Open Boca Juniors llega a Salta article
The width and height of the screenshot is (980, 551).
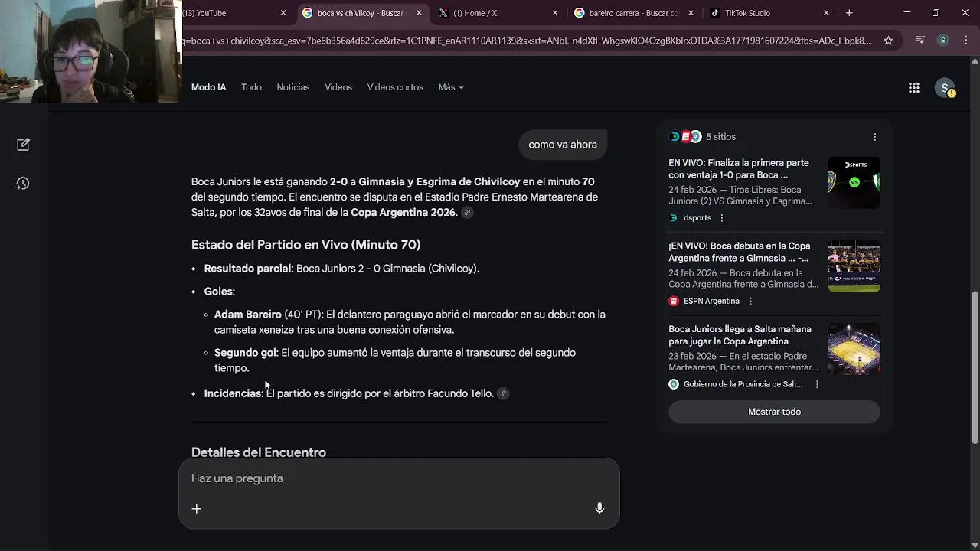[x=740, y=335]
